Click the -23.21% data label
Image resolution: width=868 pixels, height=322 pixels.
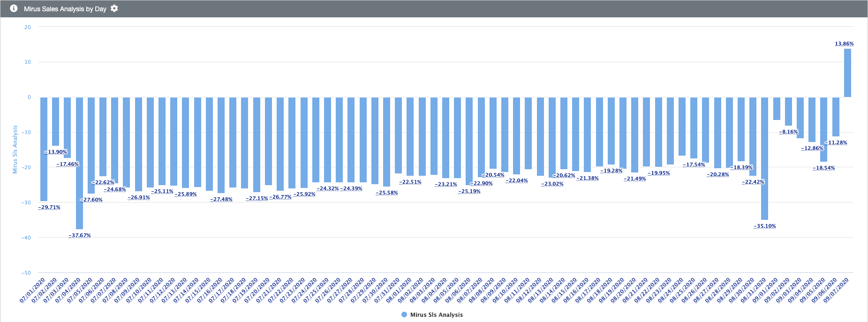click(446, 184)
